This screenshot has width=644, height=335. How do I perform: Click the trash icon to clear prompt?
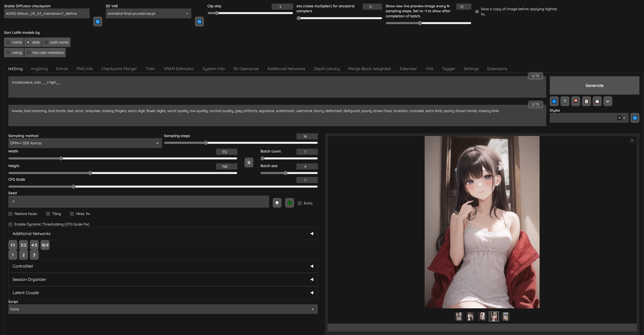click(565, 101)
